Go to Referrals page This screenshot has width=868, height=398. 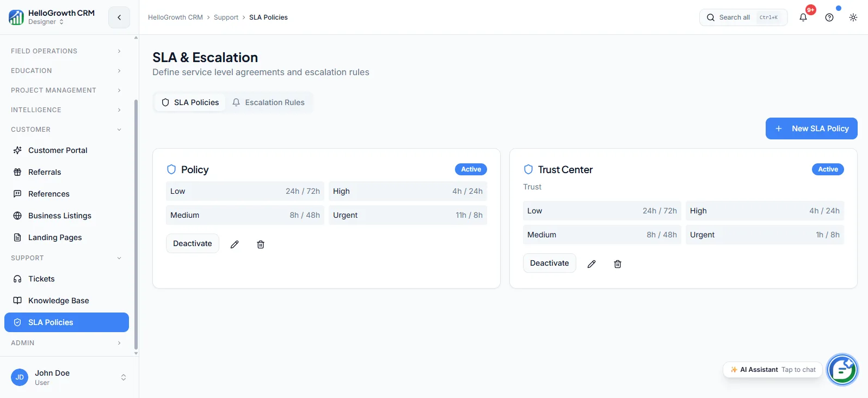click(66, 172)
